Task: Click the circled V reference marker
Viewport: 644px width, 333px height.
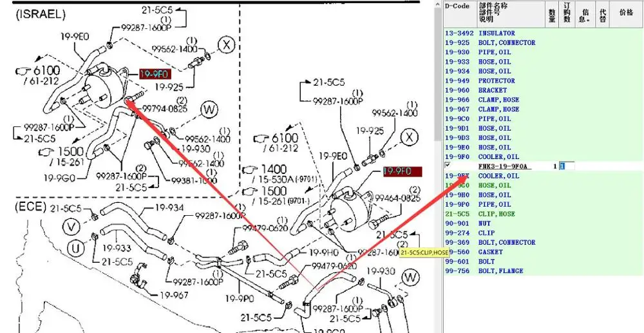Action: pos(71,226)
